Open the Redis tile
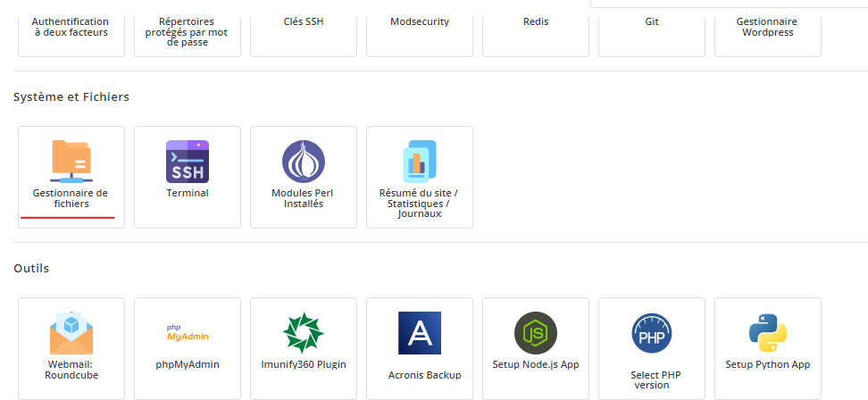The height and width of the screenshot is (400, 868). point(536,21)
